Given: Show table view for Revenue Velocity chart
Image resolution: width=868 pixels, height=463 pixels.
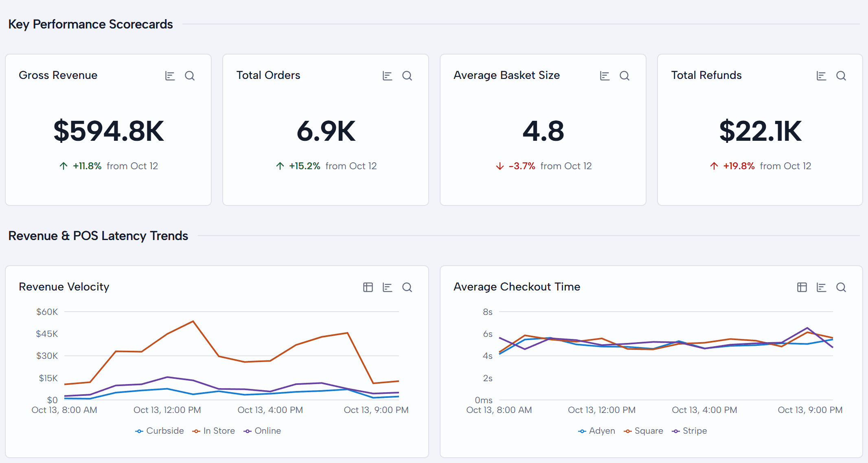Looking at the screenshot, I should click(368, 287).
